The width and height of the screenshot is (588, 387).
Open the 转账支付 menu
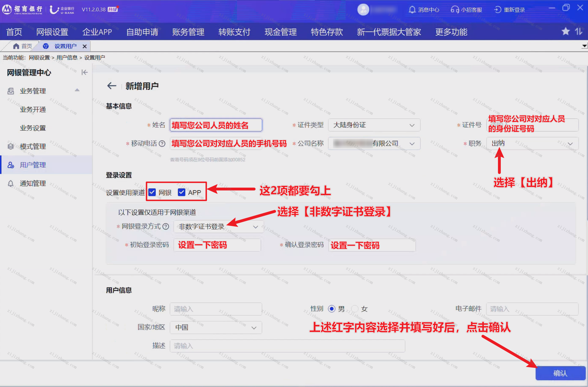tap(234, 32)
